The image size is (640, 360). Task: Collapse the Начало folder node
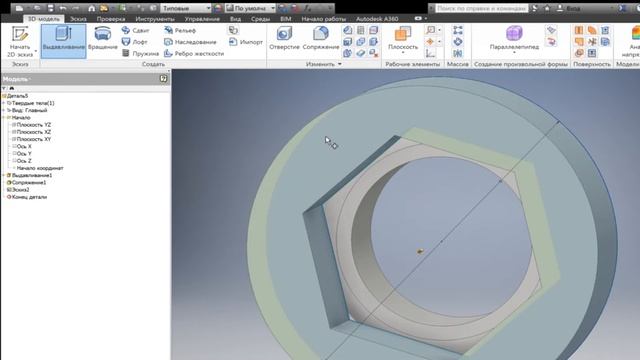[x=4, y=118]
